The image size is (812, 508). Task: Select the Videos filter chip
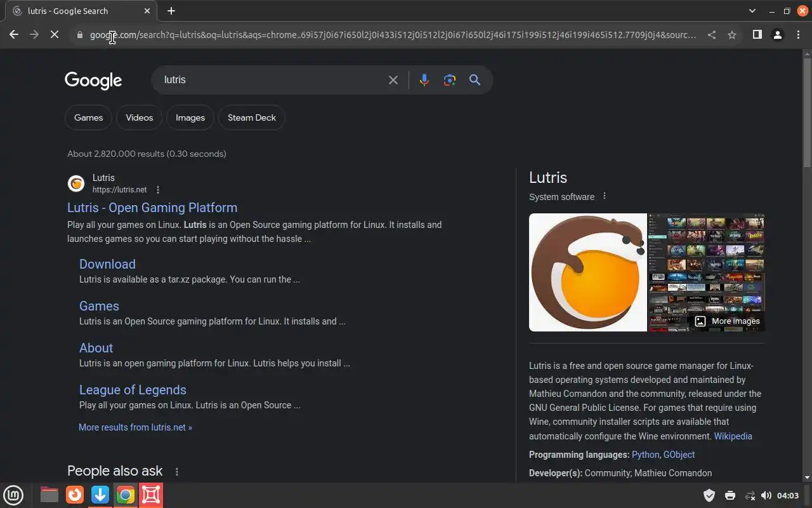coord(139,117)
